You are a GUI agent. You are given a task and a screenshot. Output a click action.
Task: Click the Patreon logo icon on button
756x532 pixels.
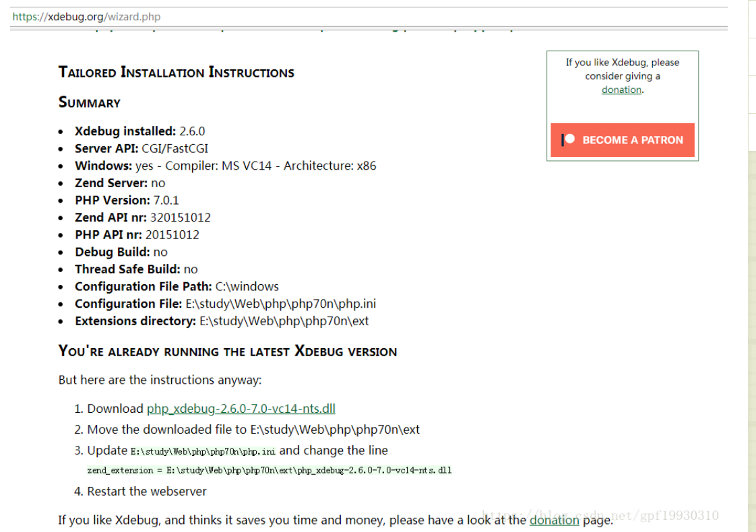tap(568, 140)
